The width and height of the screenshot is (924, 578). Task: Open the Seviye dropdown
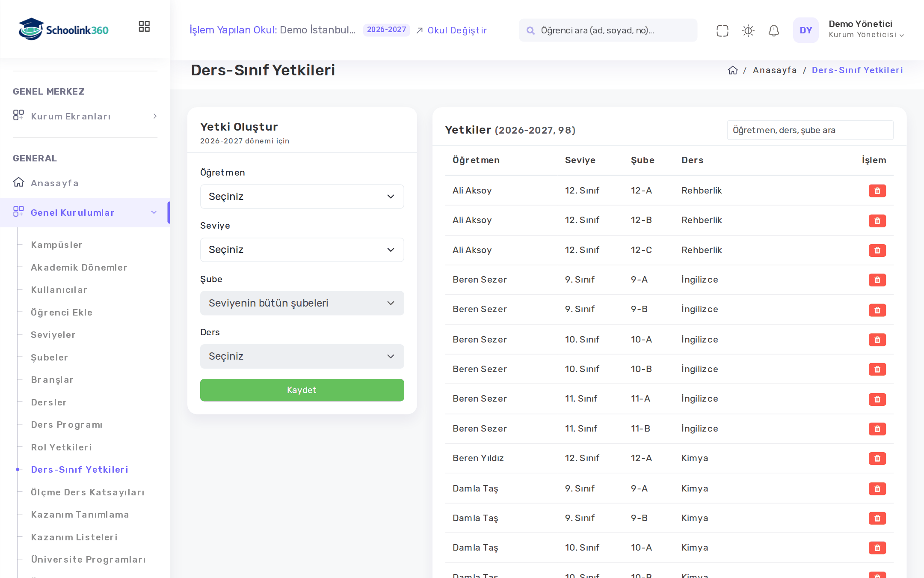point(302,250)
